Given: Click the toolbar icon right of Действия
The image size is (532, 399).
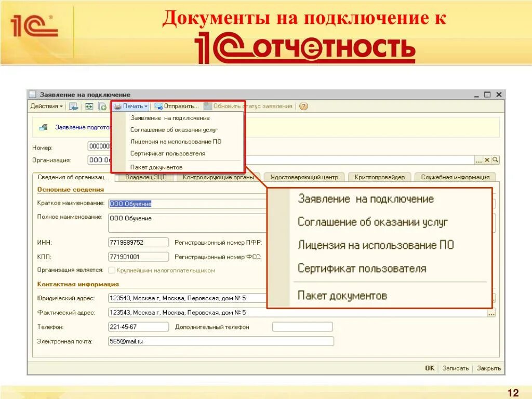Looking at the screenshot, I should click(x=74, y=106).
